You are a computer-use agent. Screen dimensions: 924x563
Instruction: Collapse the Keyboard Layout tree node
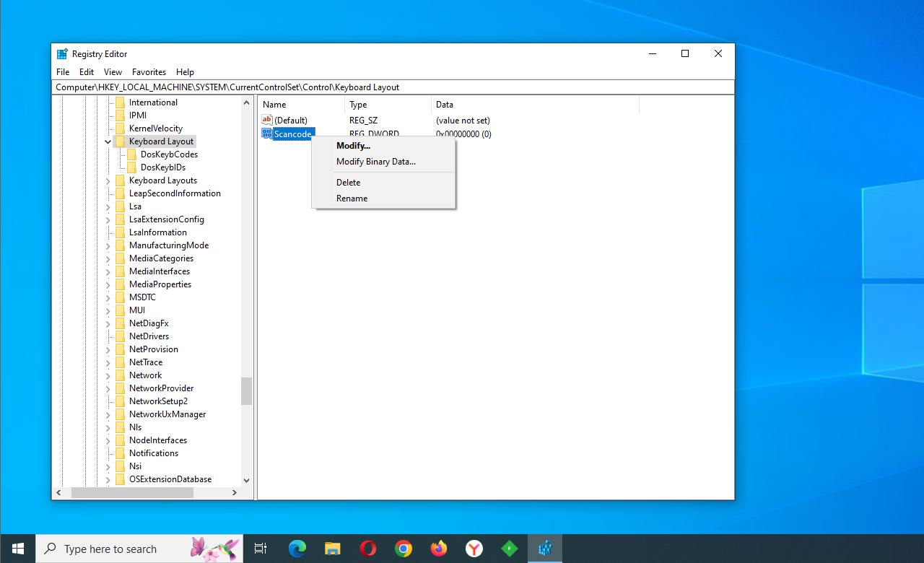[108, 141]
